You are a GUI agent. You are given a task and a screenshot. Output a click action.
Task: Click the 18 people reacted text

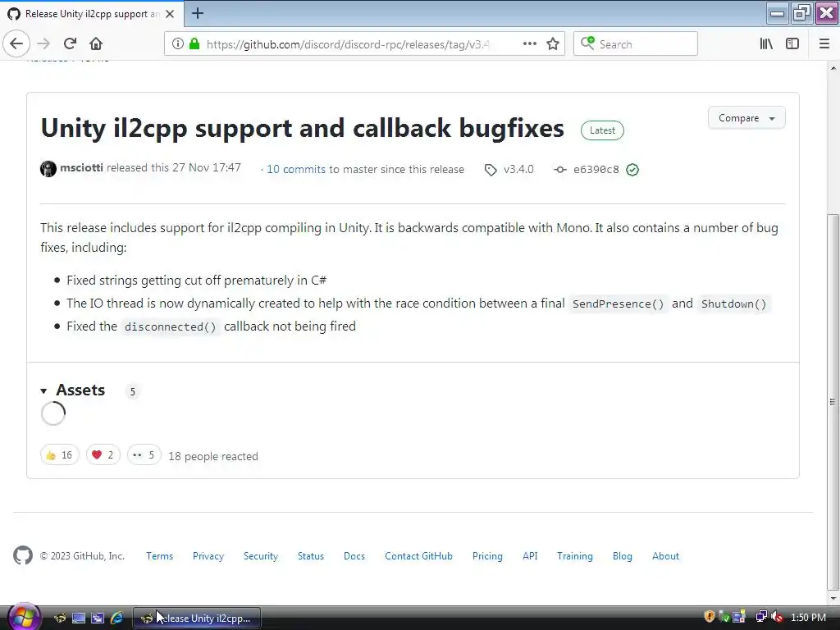pyautogui.click(x=213, y=456)
